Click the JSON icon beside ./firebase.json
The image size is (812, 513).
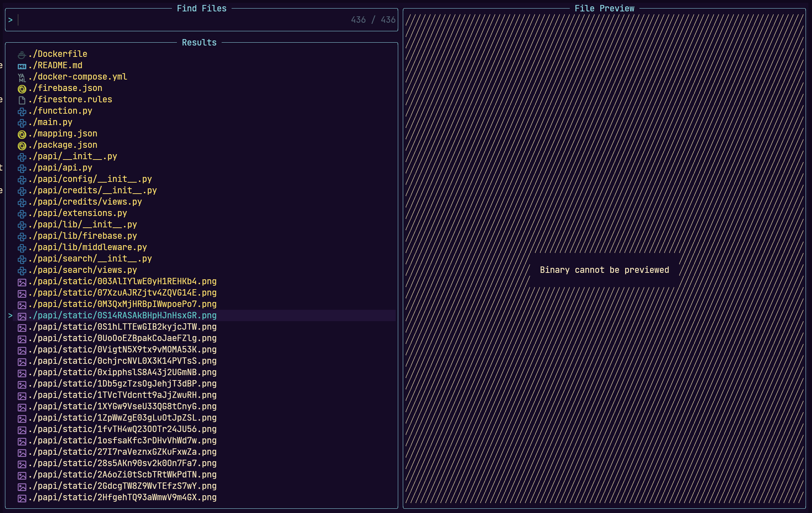[x=22, y=89]
